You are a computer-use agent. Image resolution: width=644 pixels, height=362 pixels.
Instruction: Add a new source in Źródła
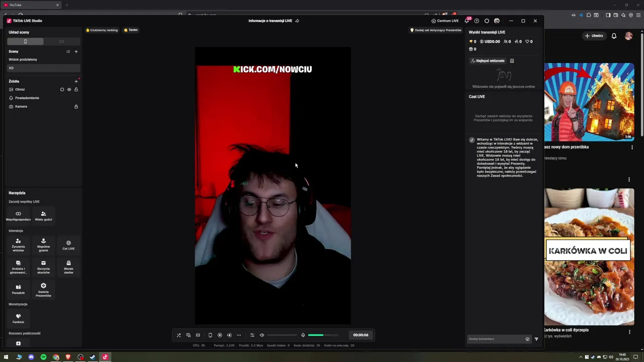(76, 81)
